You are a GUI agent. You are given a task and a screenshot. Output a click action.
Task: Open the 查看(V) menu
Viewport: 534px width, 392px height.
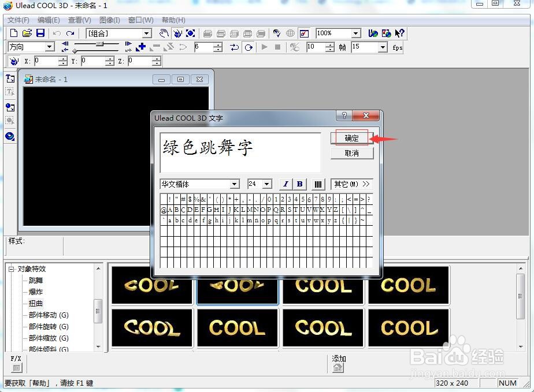tap(79, 20)
